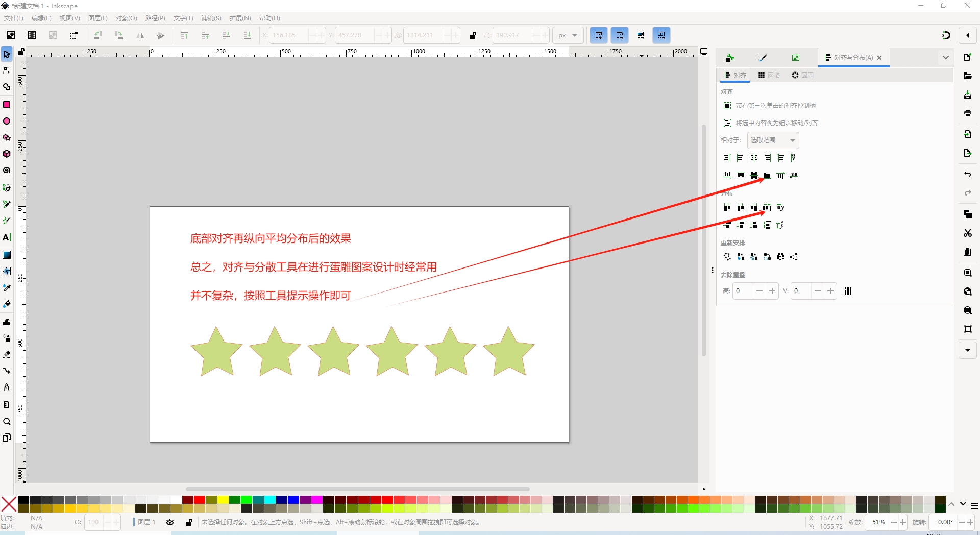Toggle the width/height lock ratio
Viewport: 980px width, 535px height.
pyautogui.click(x=473, y=35)
